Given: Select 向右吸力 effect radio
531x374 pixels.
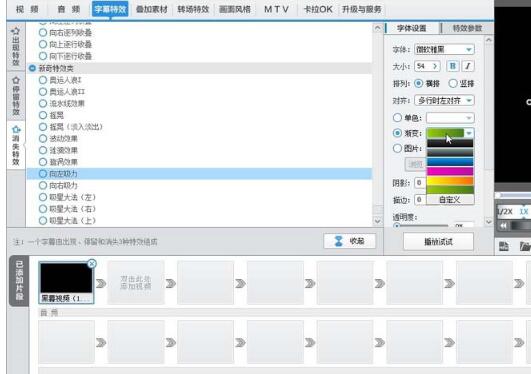Looking at the screenshot, I should [43, 185].
